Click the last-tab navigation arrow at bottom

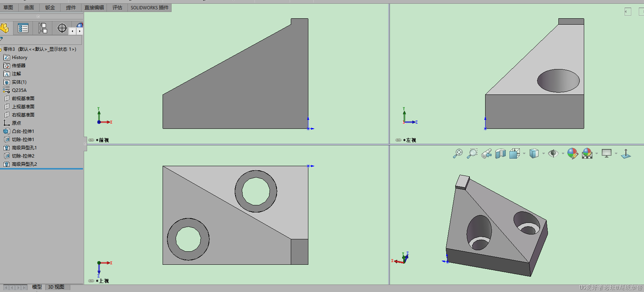(24, 288)
